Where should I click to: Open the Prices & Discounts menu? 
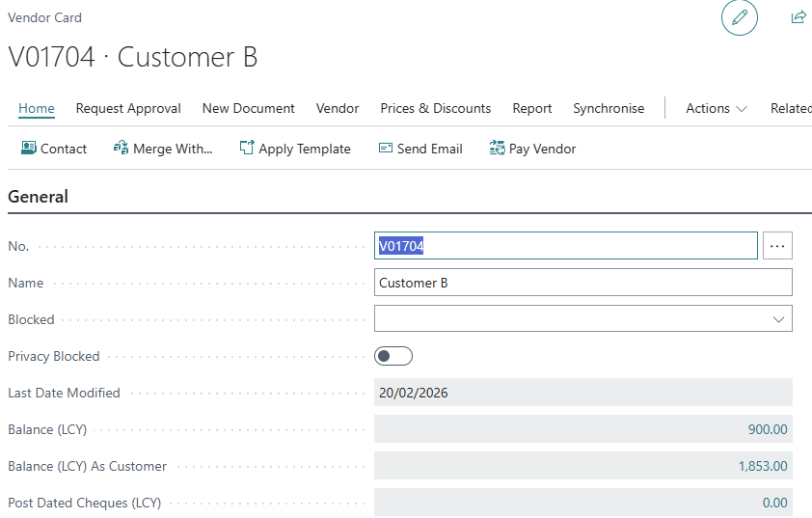(435, 109)
